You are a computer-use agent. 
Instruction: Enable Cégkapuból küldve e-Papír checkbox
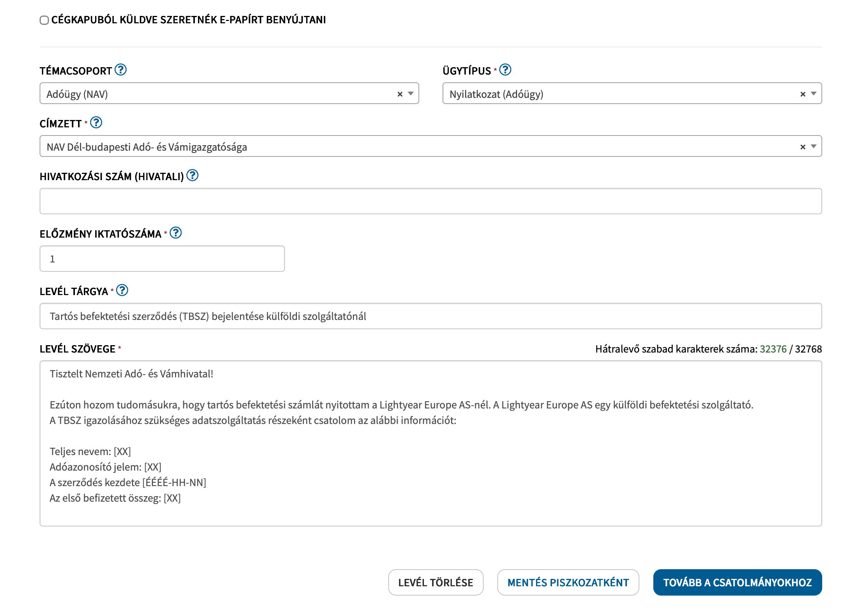pyautogui.click(x=44, y=20)
